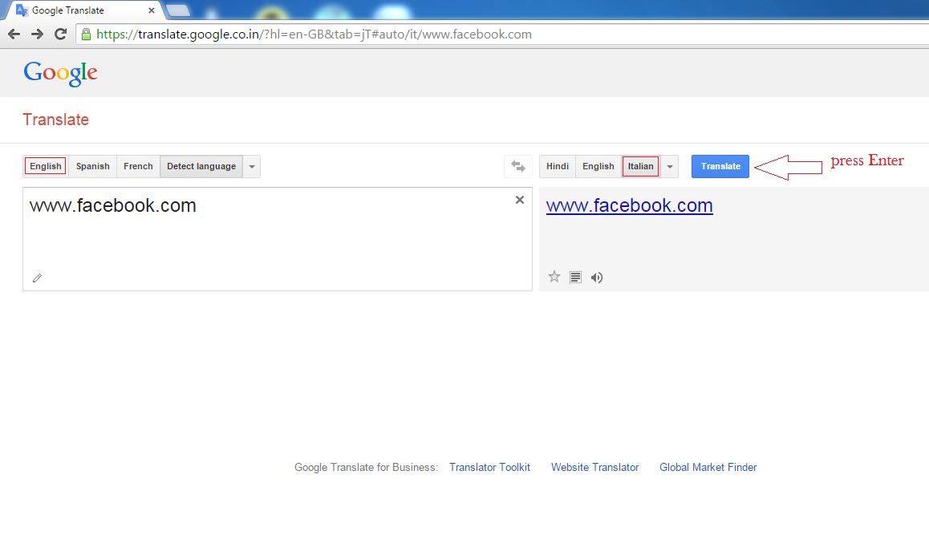The width and height of the screenshot is (929, 560).
Task: Click the select-all lines icon under translation
Action: 575,278
